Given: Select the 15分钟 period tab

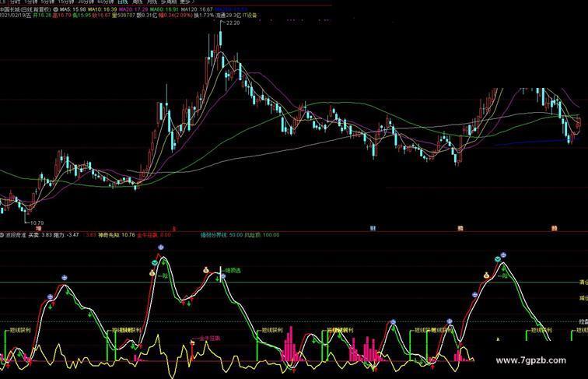Looking at the screenshot, I should [66, 2].
